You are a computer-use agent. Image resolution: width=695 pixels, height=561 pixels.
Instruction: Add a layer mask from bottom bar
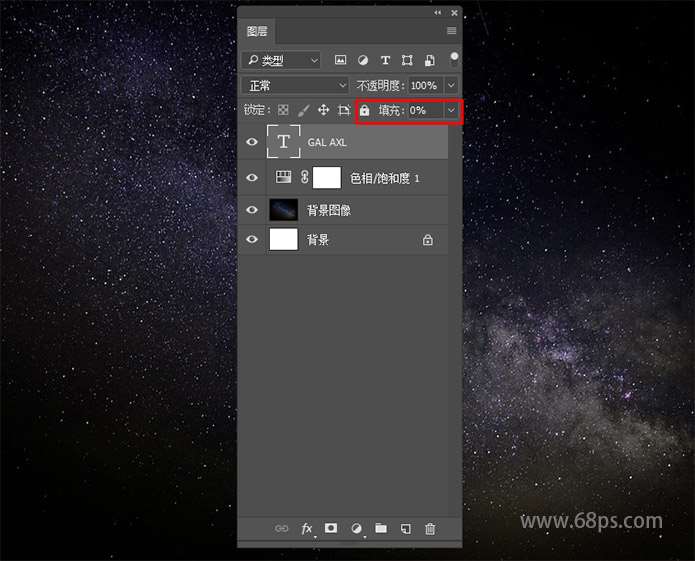point(331,528)
